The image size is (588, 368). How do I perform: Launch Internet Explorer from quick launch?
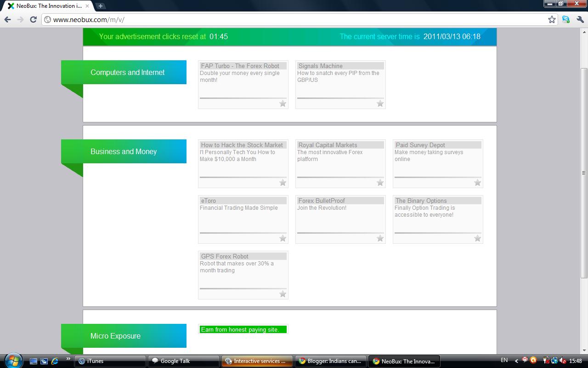coord(55,361)
